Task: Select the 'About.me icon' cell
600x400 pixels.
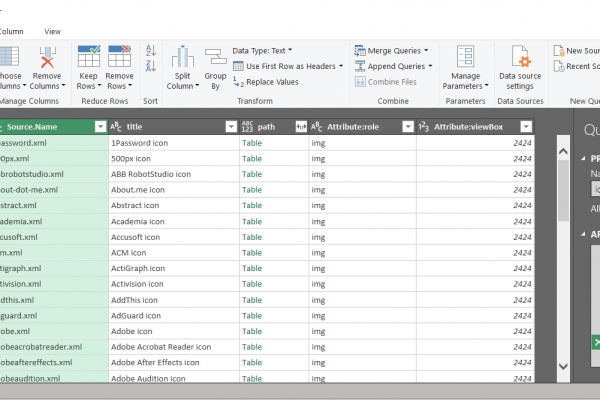Action: click(x=174, y=190)
